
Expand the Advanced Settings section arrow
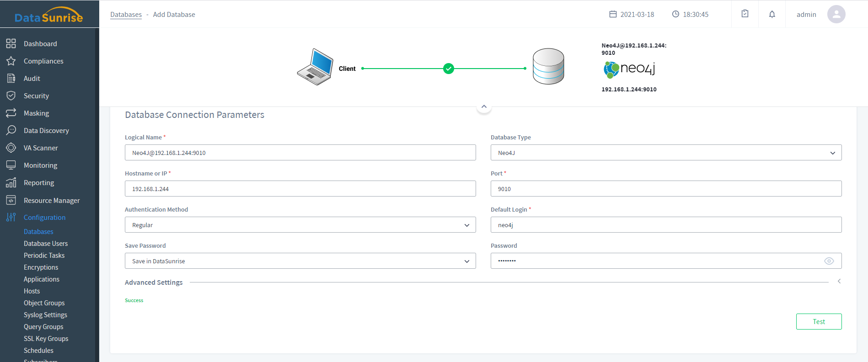click(839, 282)
